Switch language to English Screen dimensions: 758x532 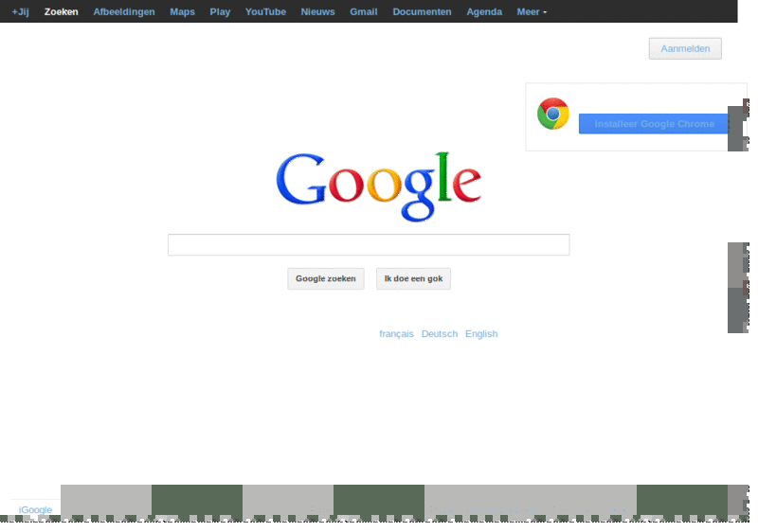(481, 333)
